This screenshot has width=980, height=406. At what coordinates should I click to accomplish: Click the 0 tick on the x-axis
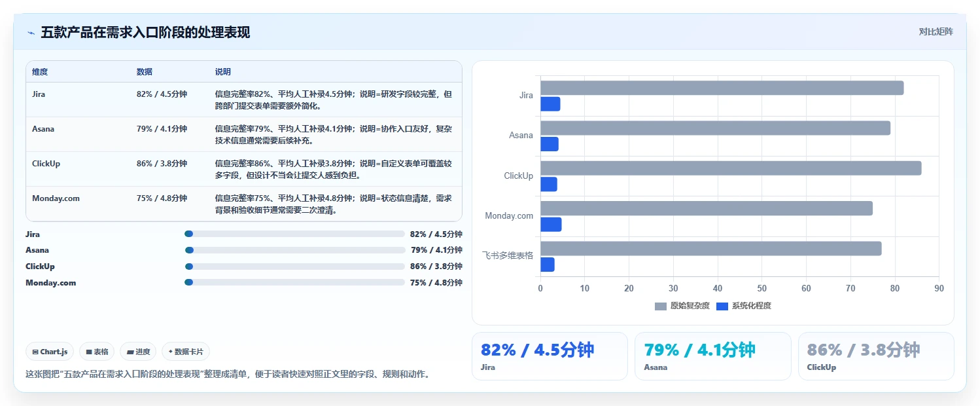coord(540,288)
